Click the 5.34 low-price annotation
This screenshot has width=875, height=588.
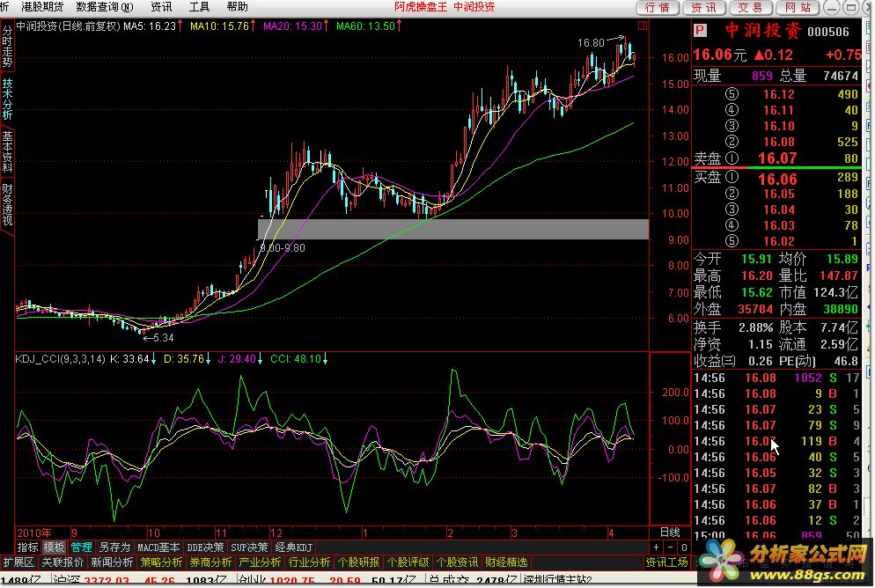tap(163, 337)
